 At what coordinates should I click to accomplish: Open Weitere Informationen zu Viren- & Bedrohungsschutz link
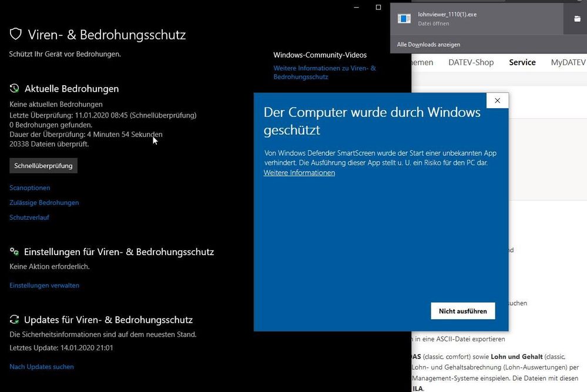click(x=324, y=72)
